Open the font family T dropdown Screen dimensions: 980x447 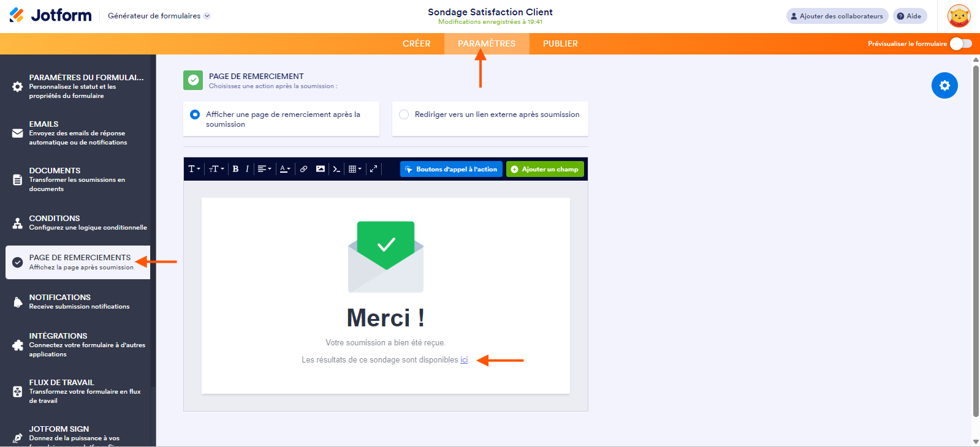pos(194,169)
